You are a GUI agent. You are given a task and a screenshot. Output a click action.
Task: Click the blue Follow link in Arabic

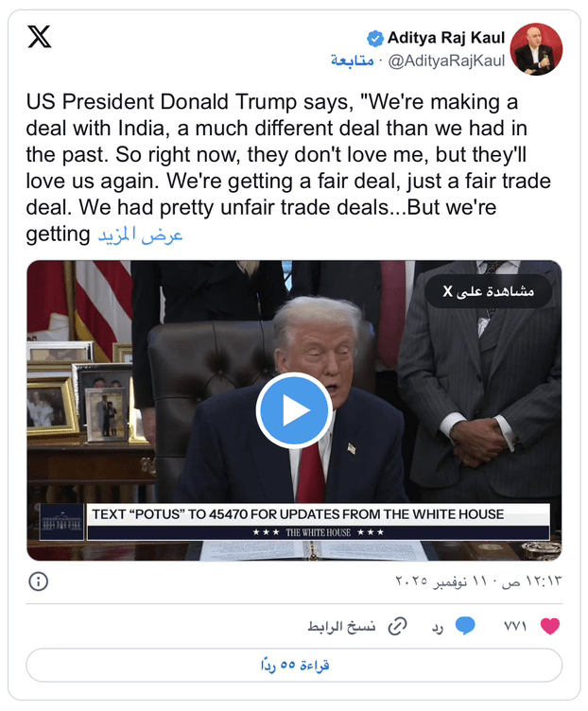click(353, 61)
